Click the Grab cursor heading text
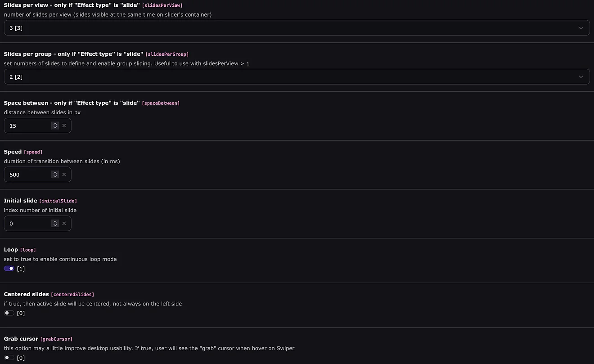 coord(21,339)
